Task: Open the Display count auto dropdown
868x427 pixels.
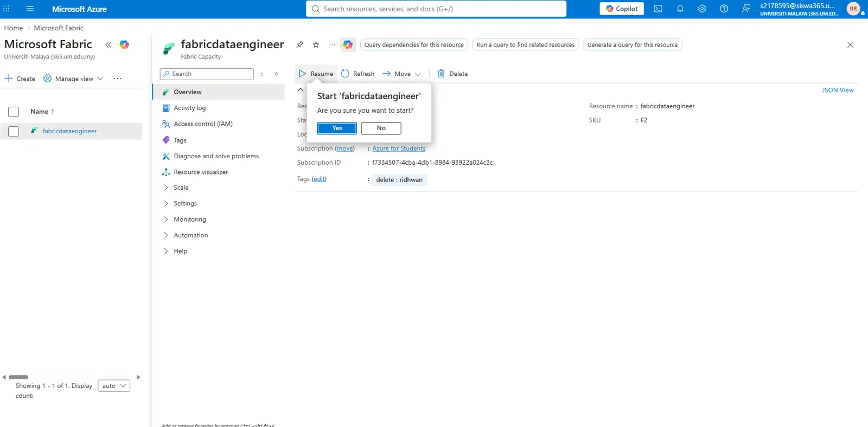Action: [114, 386]
